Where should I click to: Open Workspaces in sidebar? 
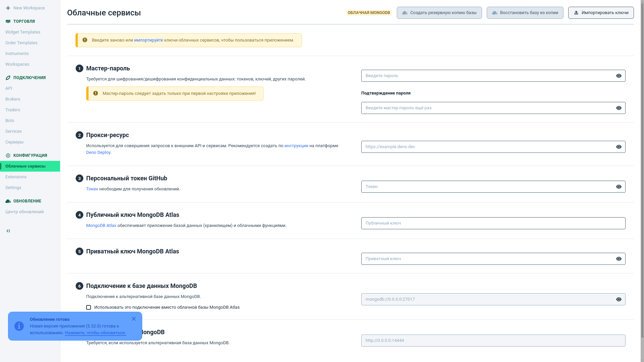point(30,64)
